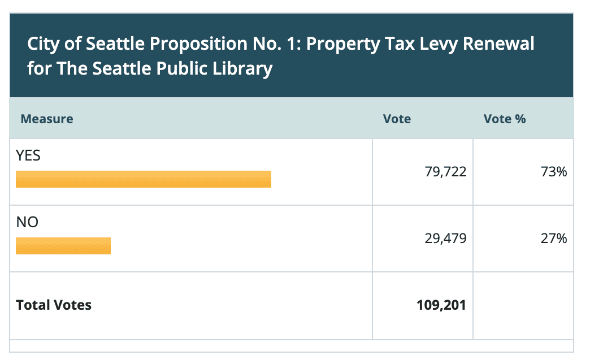The image size is (590, 364).
Task: Click the YES measure label
Action: tap(28, 155)
